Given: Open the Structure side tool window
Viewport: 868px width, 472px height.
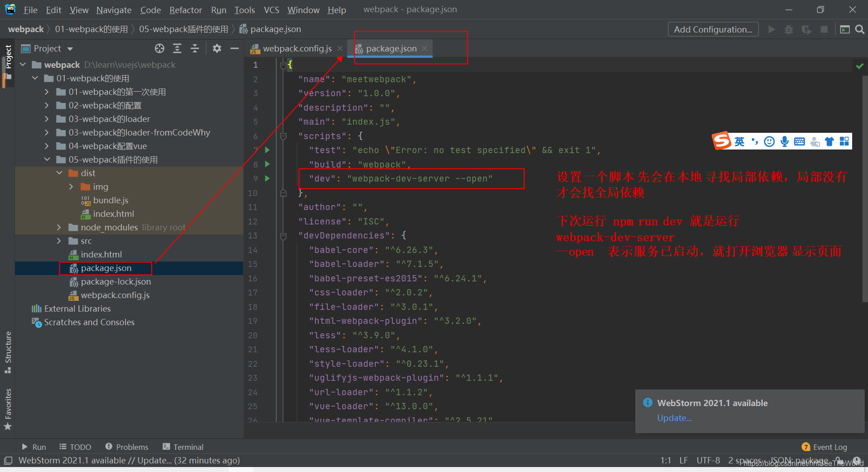Looking at the screenshot, I should point(8,352).
